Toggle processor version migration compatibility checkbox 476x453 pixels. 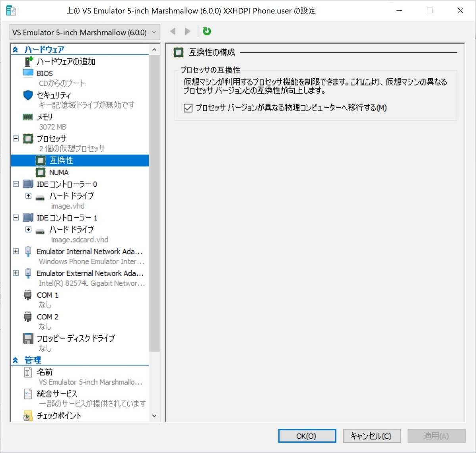[x=188, y=108]
